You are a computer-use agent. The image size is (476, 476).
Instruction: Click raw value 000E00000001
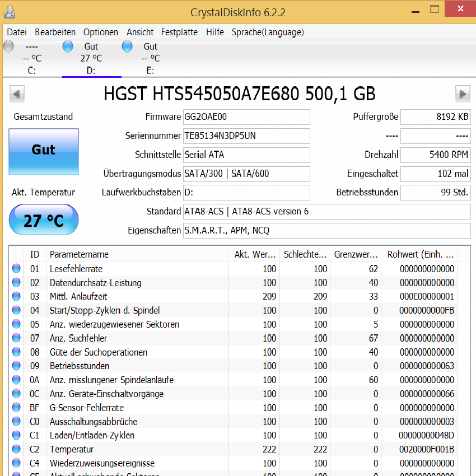(x=427, y=297)
